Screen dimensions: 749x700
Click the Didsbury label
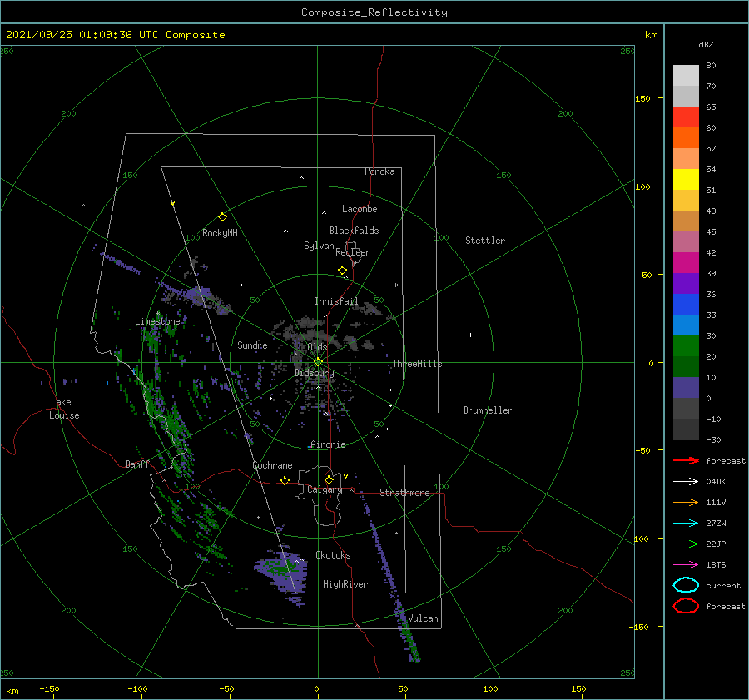(x=315, y=373)
